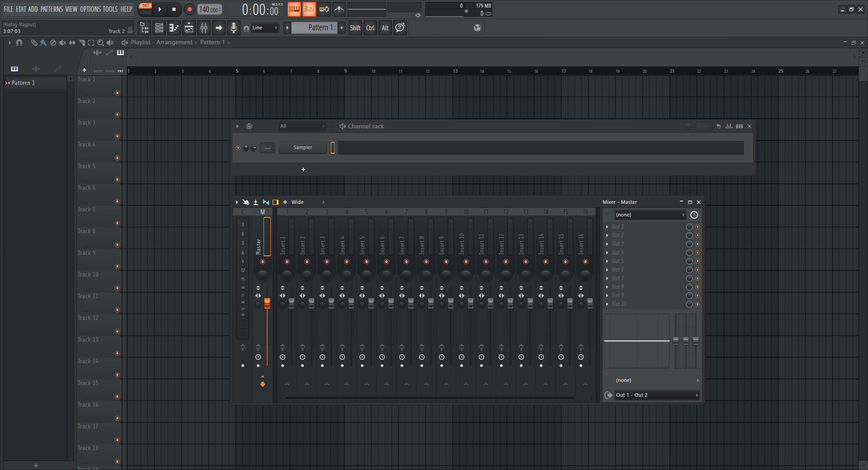868x470 pixels.
Task: Click the plus button to add a channel
Action: 303,169
